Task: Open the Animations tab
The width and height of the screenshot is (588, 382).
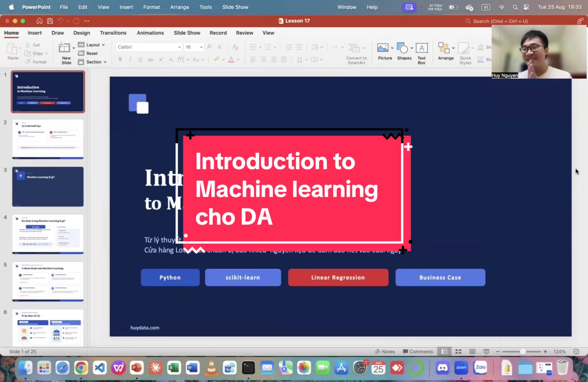Action: coord(150,33)
